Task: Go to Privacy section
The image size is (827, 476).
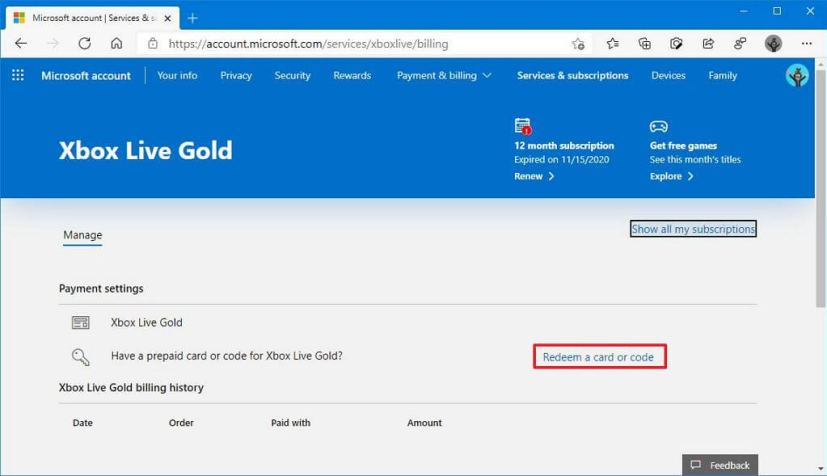Action: (236, 75)
